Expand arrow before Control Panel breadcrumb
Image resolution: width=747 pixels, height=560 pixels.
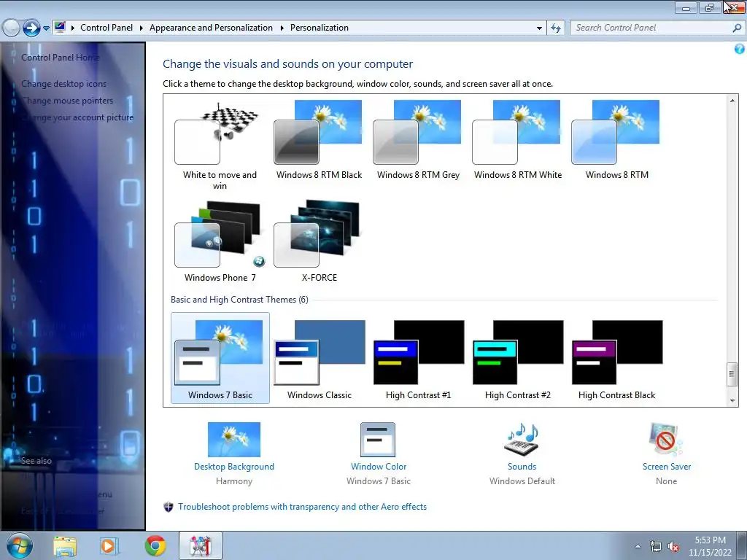72,28
